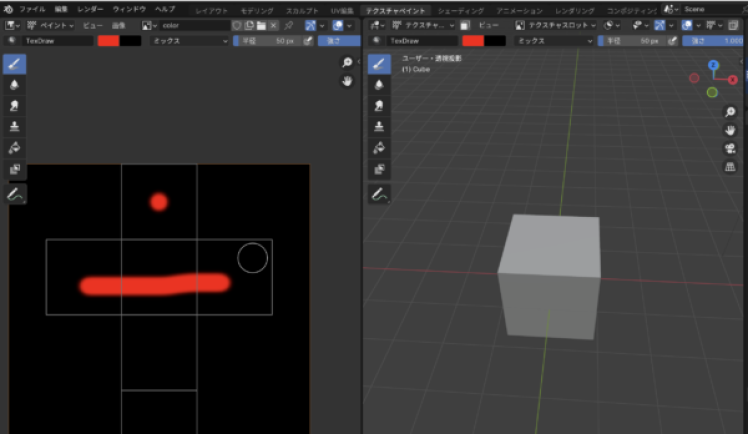Toggle radius pressure sensitivity in image editor
Viewport: 748px width, 434px height.
coord(308,41)
